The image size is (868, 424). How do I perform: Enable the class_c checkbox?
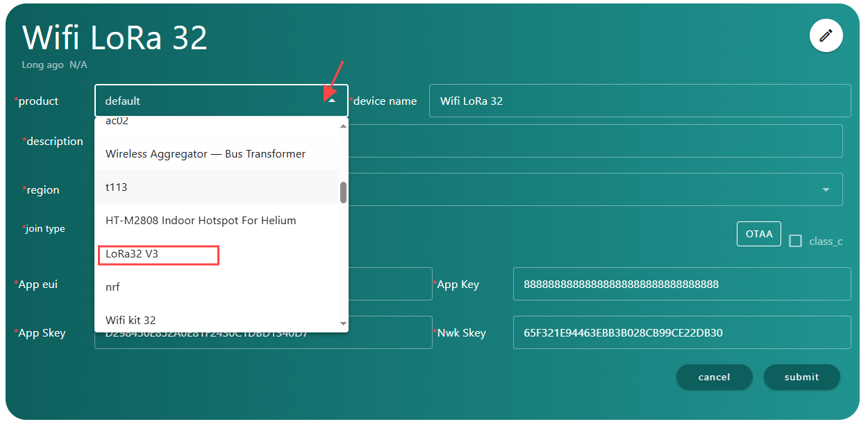pos(796,241)
